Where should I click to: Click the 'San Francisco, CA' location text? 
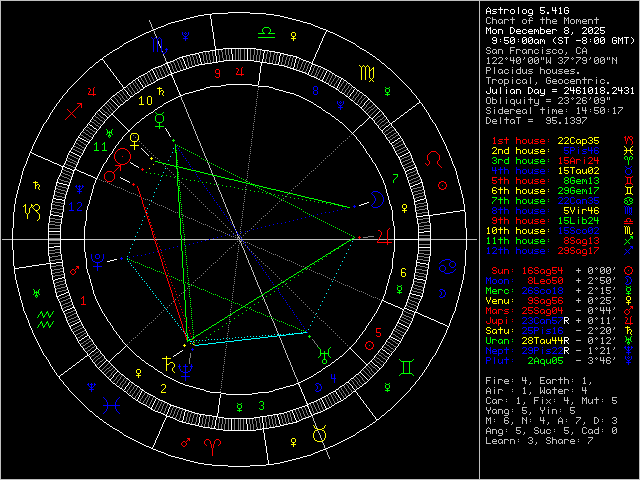(536, 51)
